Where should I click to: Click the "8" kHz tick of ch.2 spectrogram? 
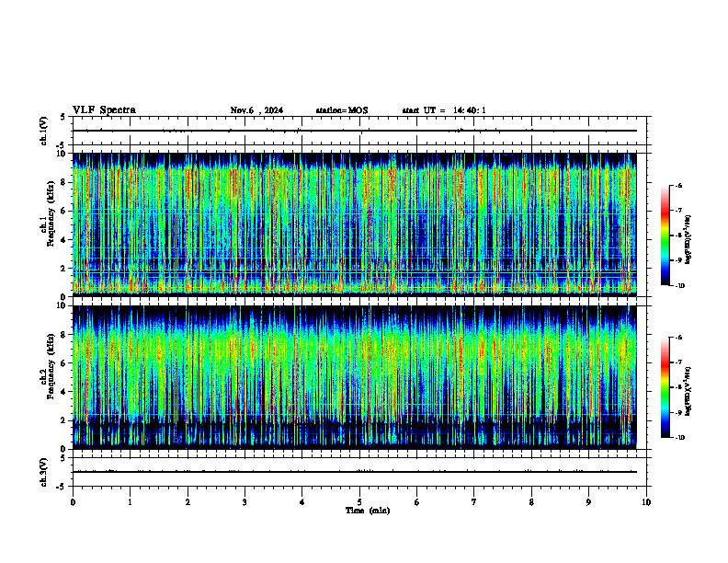pyautogui.click(x=63, y=335)
